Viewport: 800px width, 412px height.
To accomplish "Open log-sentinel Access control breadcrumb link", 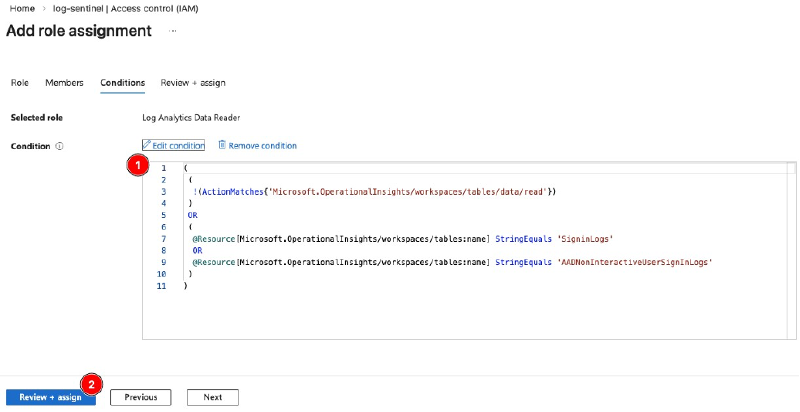I will tap(111, 7).
